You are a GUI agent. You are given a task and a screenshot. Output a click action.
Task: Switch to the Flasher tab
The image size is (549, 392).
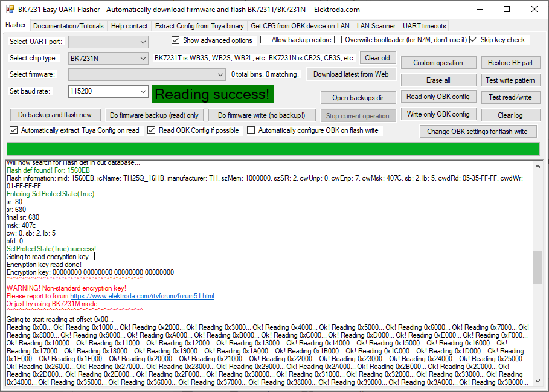click(x=16, y=25)
